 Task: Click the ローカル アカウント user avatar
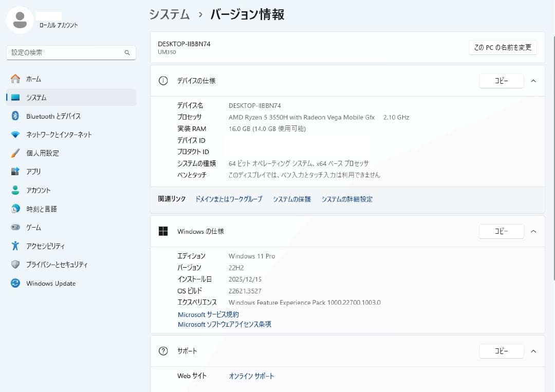coord(21,21)
